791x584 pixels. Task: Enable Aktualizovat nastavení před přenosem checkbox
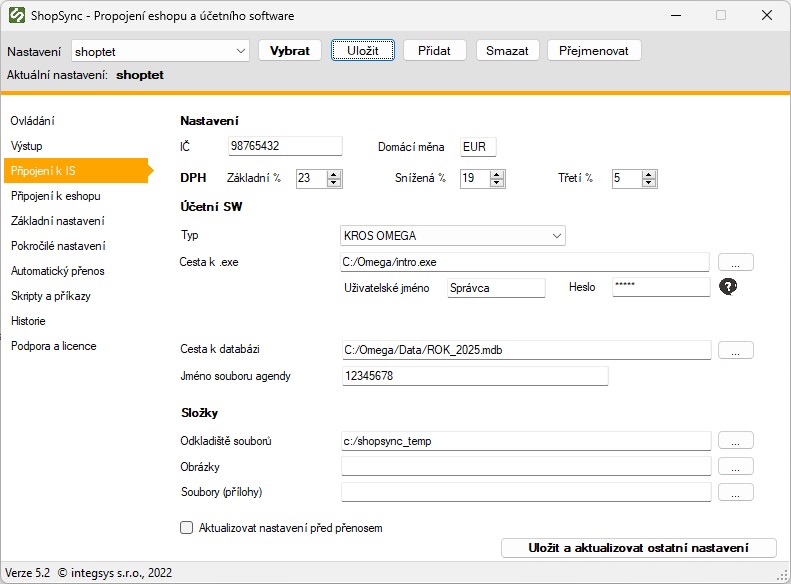pos(187,528)
